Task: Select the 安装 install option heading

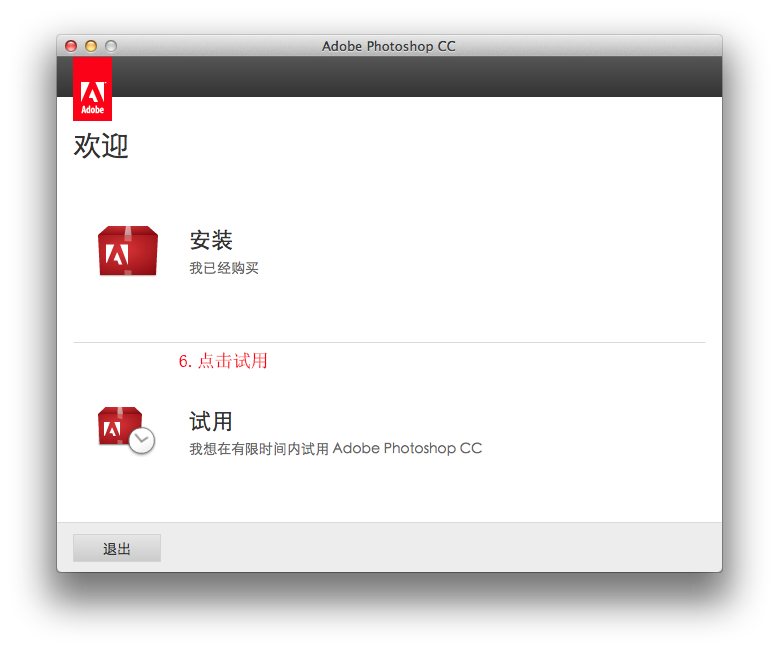Action: 211,241
